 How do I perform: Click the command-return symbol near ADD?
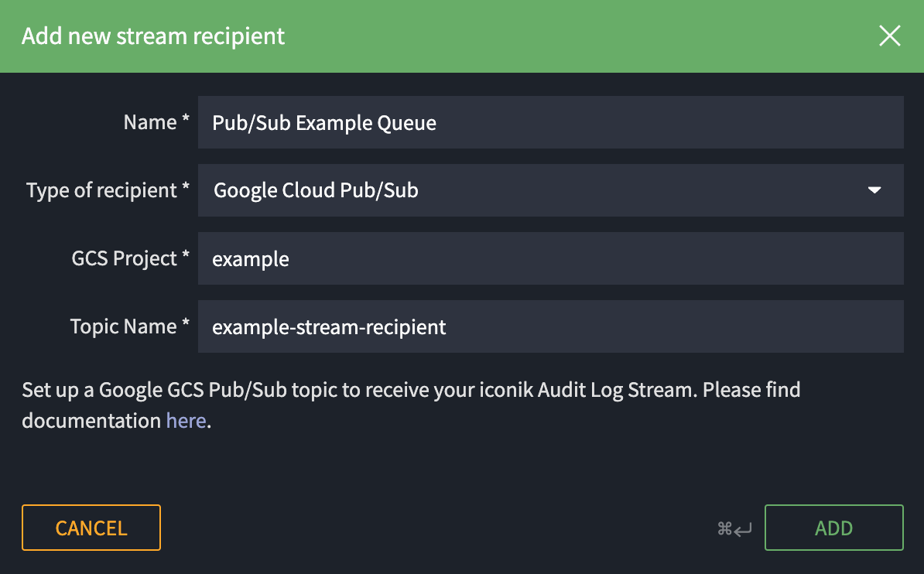732,528
